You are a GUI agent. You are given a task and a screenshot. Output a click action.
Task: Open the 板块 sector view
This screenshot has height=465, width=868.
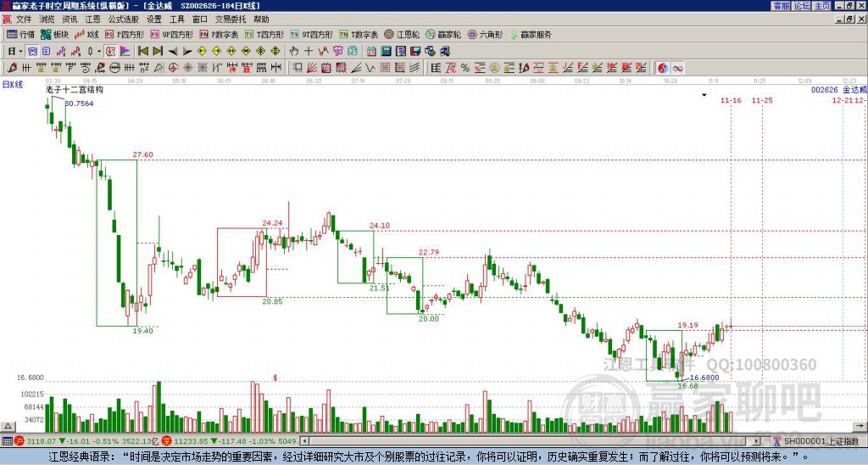click(x=53, y=34)
